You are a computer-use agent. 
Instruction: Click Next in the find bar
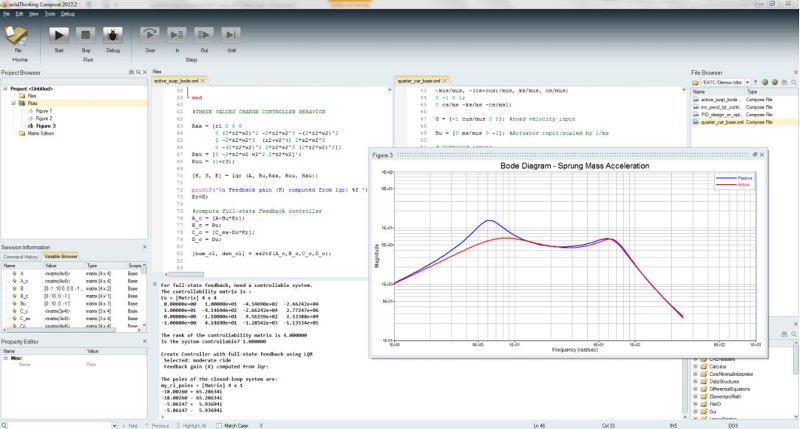point(130,425)
